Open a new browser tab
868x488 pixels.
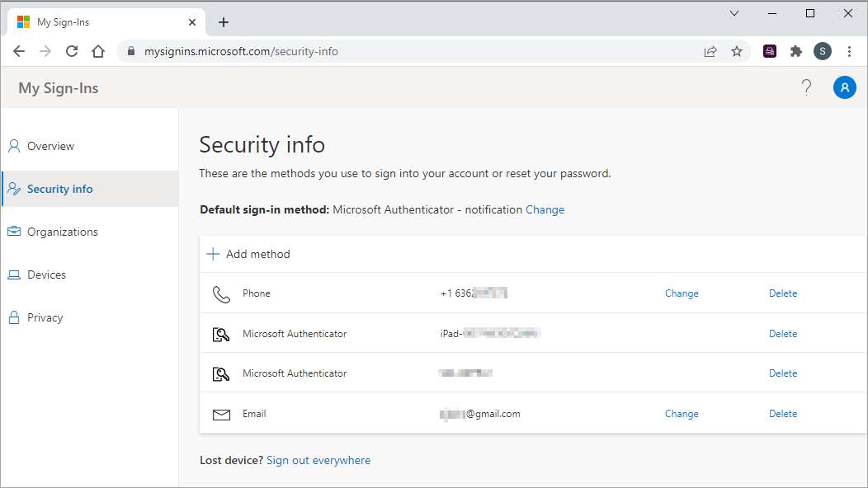pyautogui.click(x=223, y=22)
